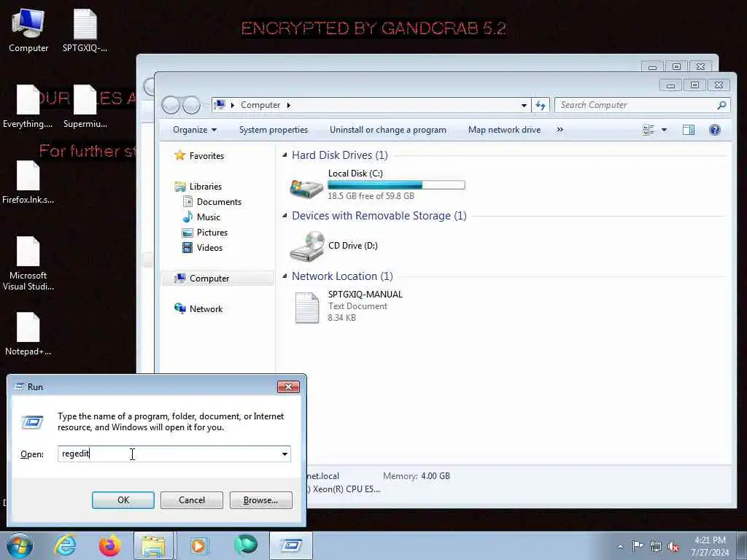The image size is (747, 560).
Task: Collapse Devices with Removable Storage group
Action: tap(285, 215)
